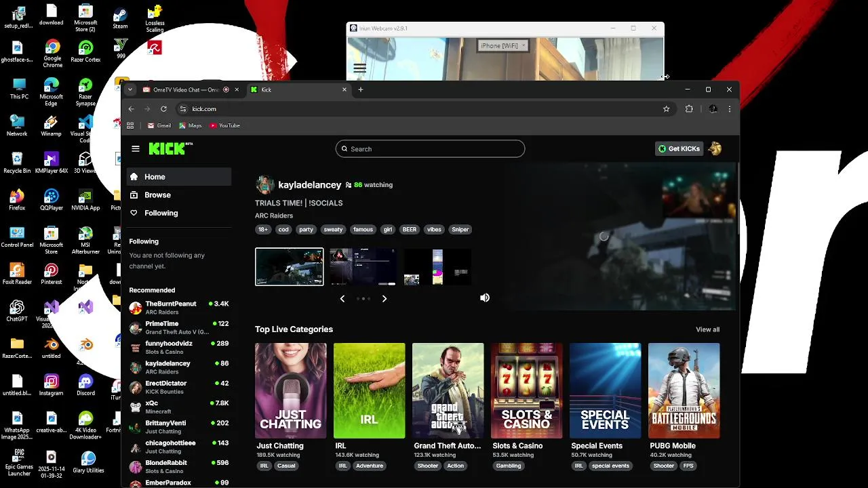Open Steam desktop icon
The height and width of the screenshot is (488, 868).
[x=120, y=18]
